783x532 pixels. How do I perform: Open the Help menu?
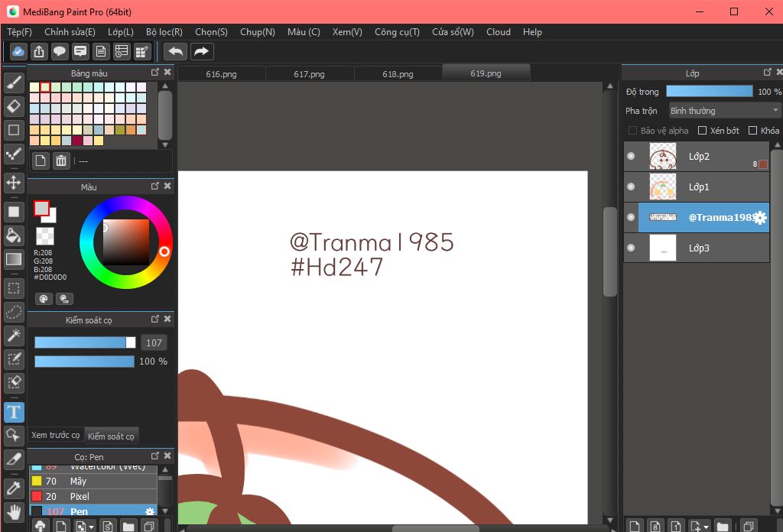532,32
